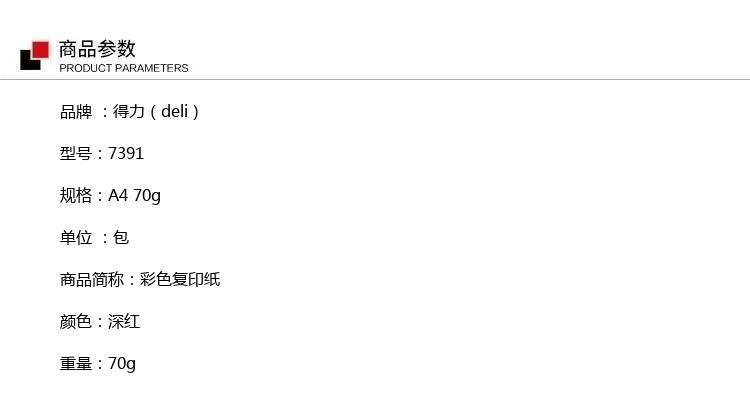Image resolution: width=750 pixels, height=400 pixels.
Task: Click the 规格 label
Action: tap(76, 195)
